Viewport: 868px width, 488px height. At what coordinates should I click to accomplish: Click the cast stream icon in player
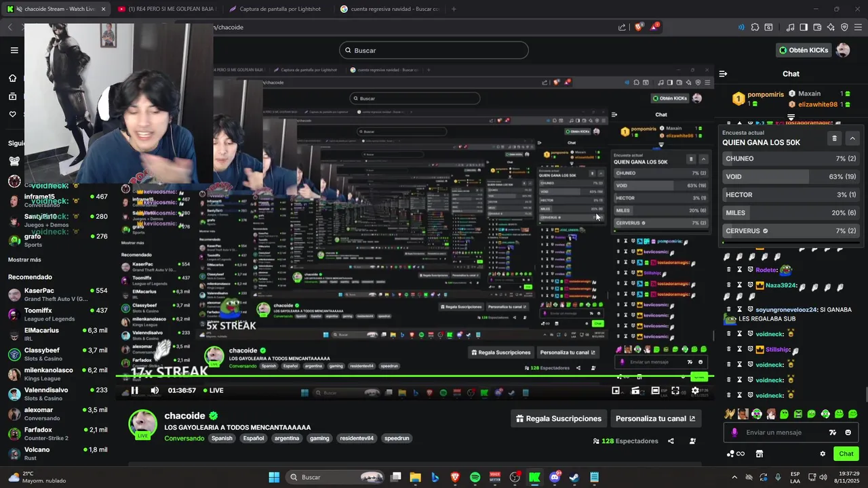635,390
